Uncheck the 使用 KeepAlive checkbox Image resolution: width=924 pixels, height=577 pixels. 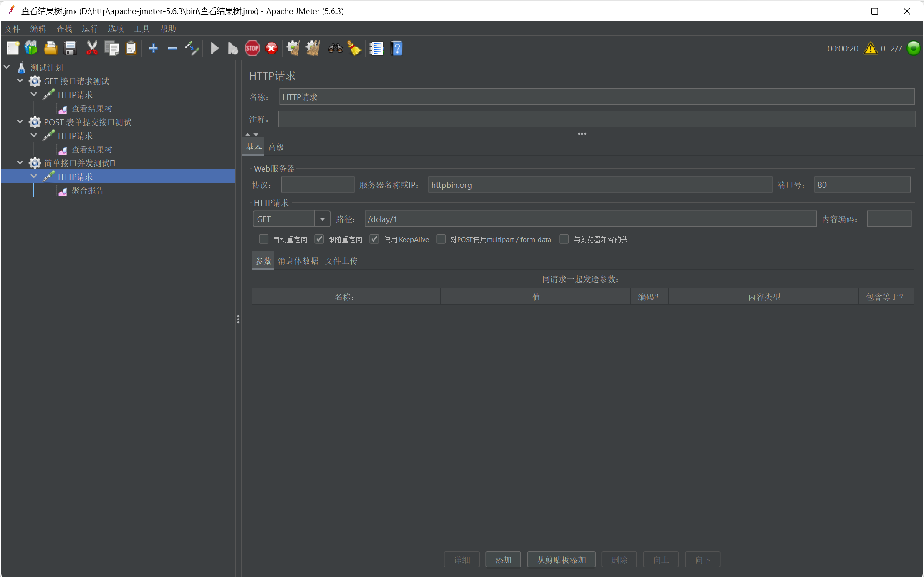374,239
